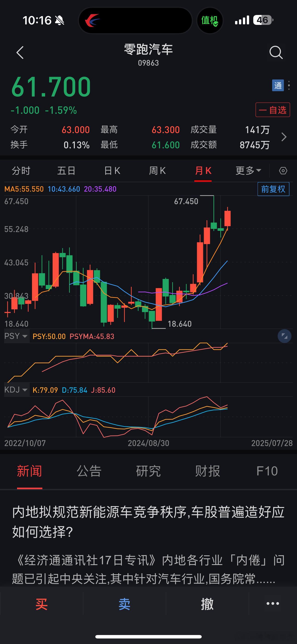297x644 pixels.
Task: Switch to the 五日 chart tab
Action: coord(66,171)
